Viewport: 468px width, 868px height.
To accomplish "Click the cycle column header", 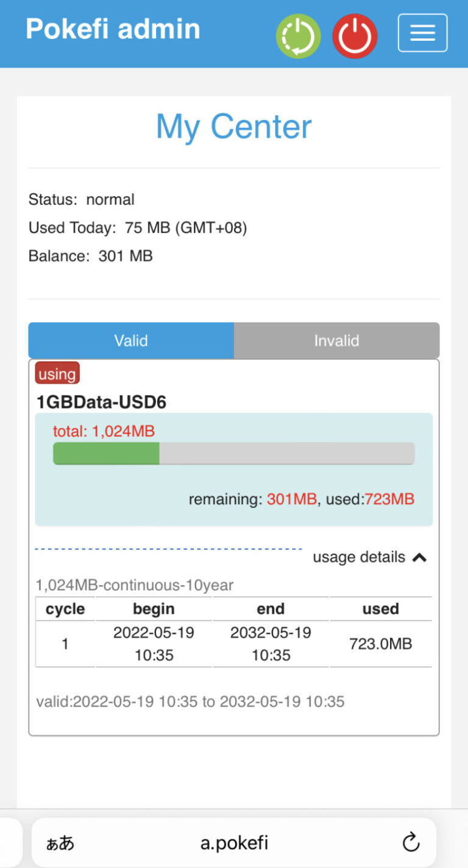I will point(65,609).
